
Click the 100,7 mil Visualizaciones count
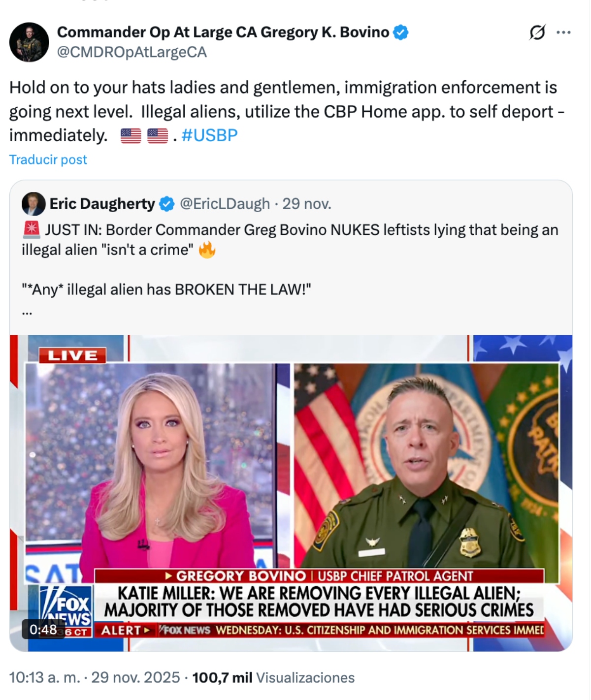(x=273, y=677)
